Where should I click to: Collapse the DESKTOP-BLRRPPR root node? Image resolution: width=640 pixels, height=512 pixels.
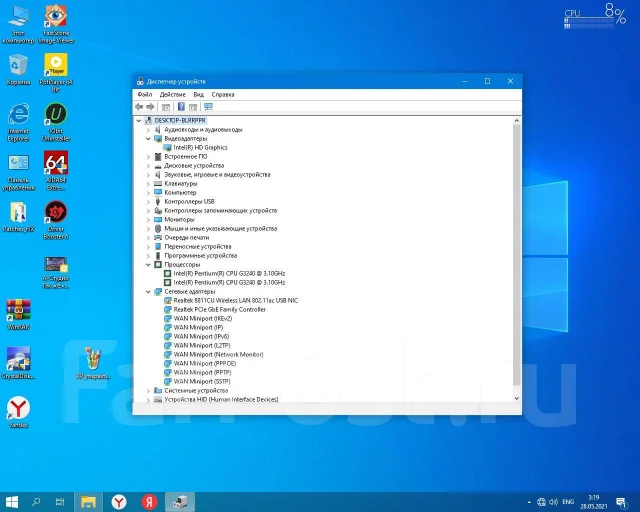[x=139, y=120]
